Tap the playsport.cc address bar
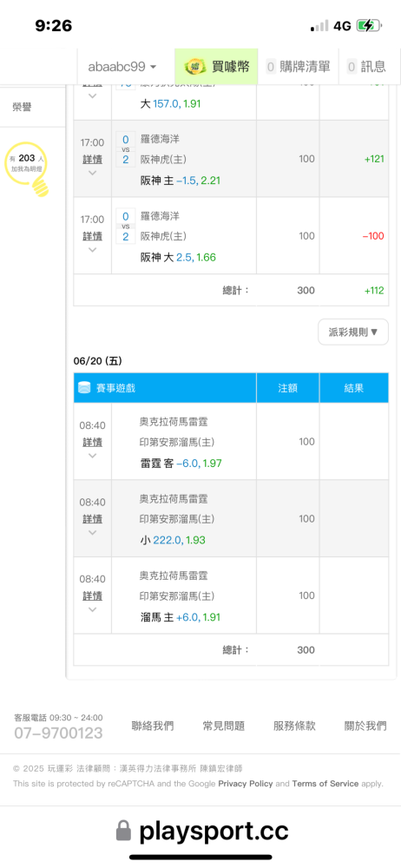The image size is (401, 868). (201, 831)
